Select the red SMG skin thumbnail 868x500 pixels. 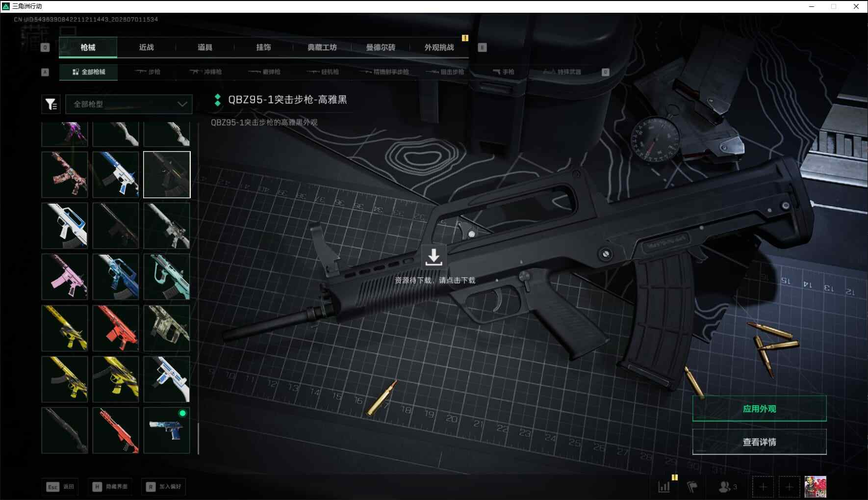click(116, 328)
